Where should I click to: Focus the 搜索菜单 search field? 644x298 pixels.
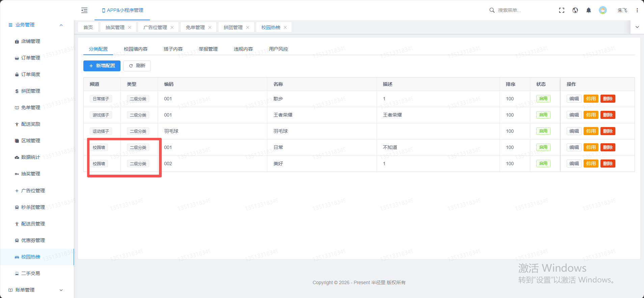[520, 10]
